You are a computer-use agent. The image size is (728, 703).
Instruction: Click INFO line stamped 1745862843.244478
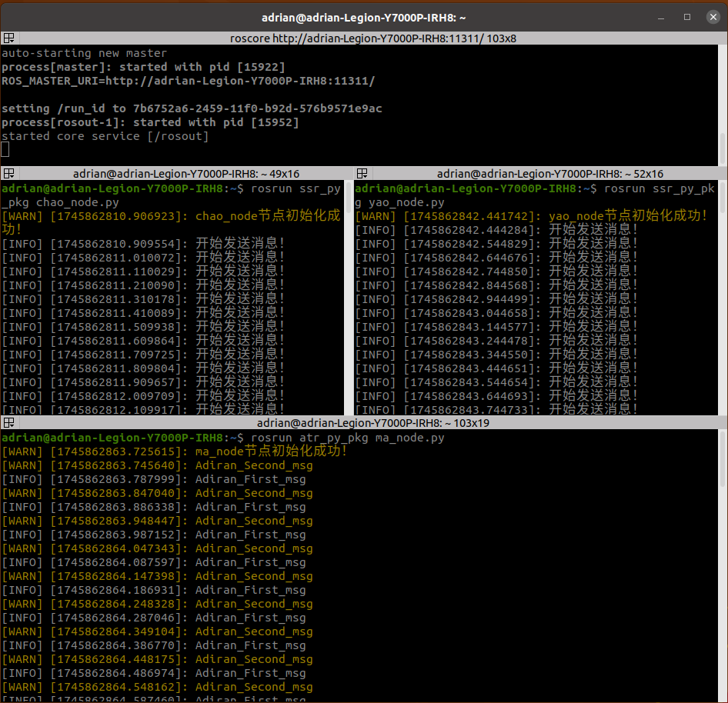click(x=497, y=341)
